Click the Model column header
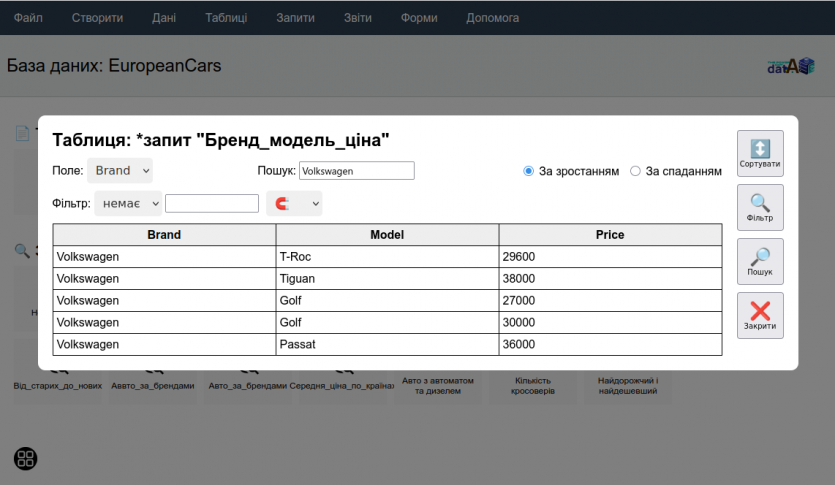 (387, 235)
